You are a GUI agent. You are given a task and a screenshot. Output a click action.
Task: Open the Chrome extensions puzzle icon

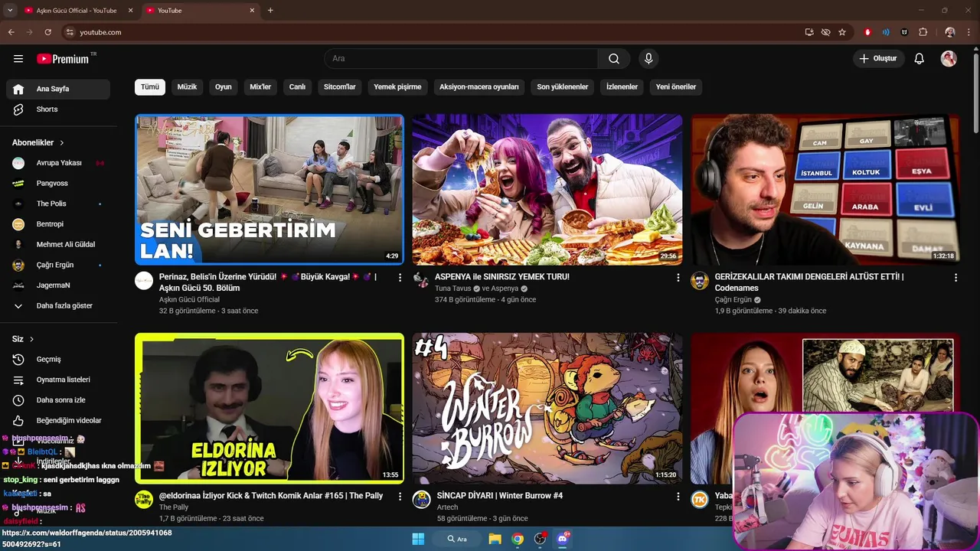pos(923,32)
